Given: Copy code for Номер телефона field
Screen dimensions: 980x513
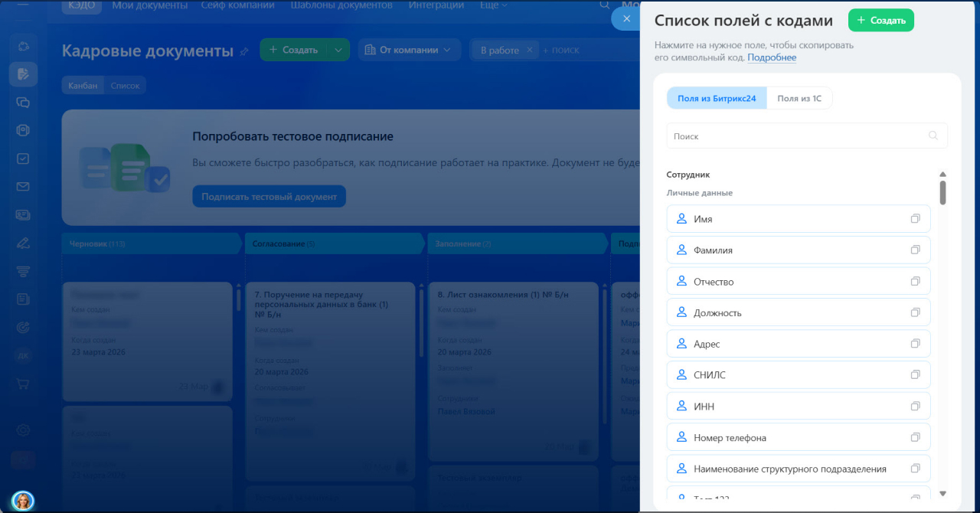Looking at the screenshot, I should click(915, 438).
